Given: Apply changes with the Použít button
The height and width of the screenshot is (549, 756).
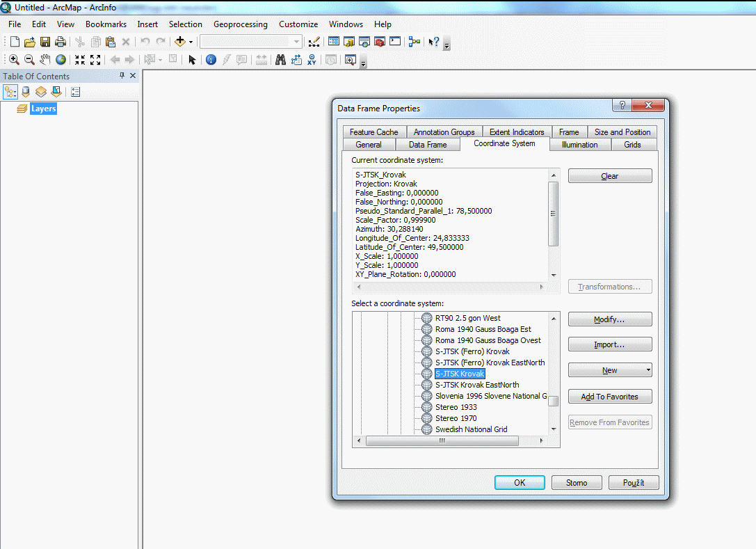Looking at the screenshot, I should pyautogui.click(x=634, y=482).
